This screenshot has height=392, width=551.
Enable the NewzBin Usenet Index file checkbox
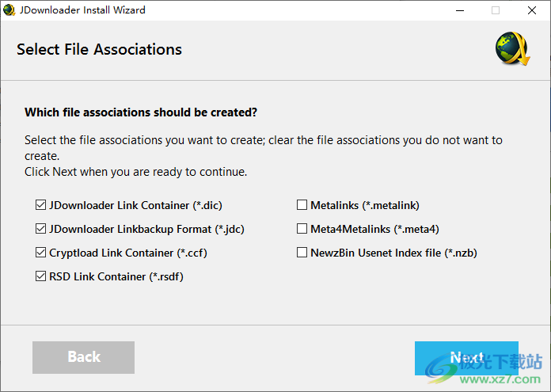(x=302, y=253)
